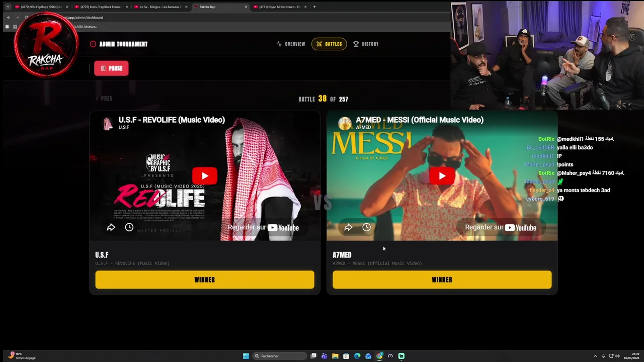
Task: Click the Rechercher taskbar search box
Action: (280, 356)
